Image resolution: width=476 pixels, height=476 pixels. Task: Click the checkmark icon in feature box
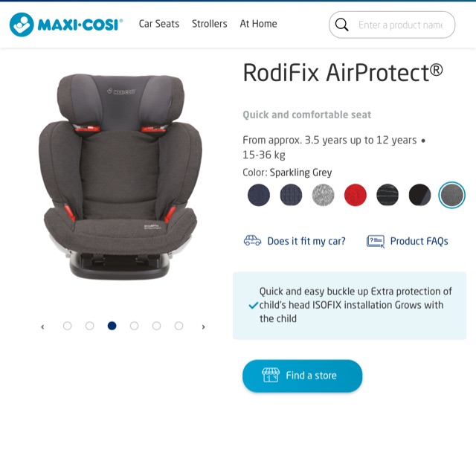point(253,305)
